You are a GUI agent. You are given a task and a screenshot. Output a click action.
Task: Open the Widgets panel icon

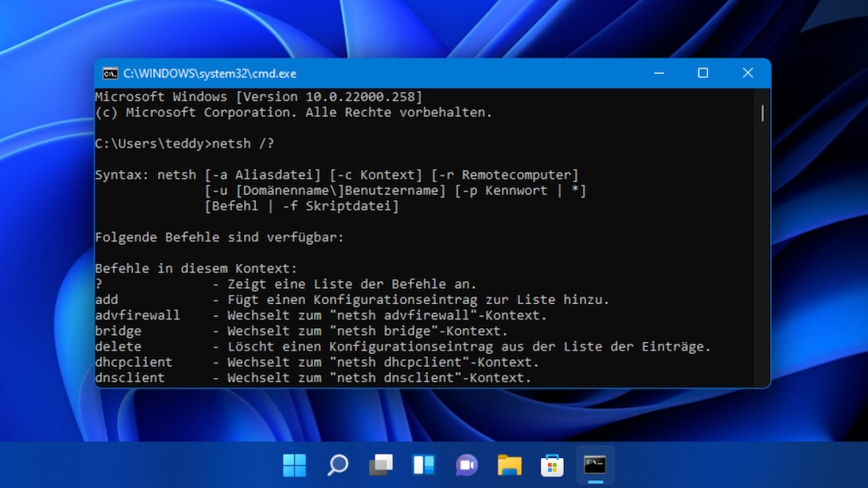pos(424,465)
